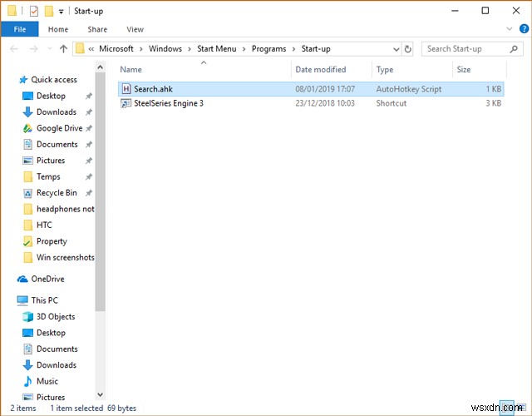Open Downloads arrow icon under Quick access

[x=27, y=112]
